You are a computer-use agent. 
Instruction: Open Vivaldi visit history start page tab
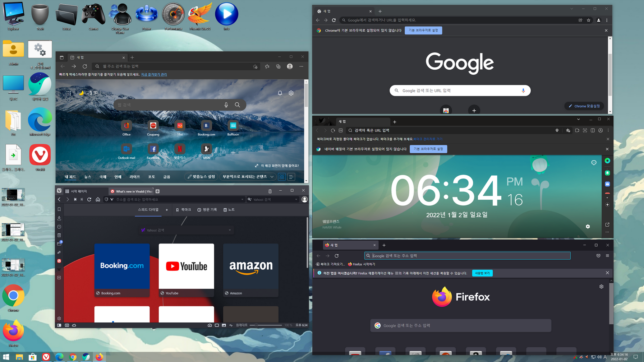207,210
